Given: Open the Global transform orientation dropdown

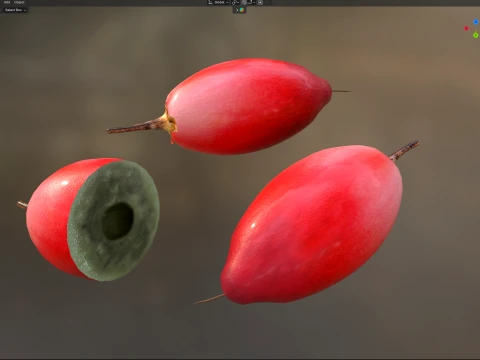Looking at the screenshot, I should pyautogui.click(x=218, y=2).
